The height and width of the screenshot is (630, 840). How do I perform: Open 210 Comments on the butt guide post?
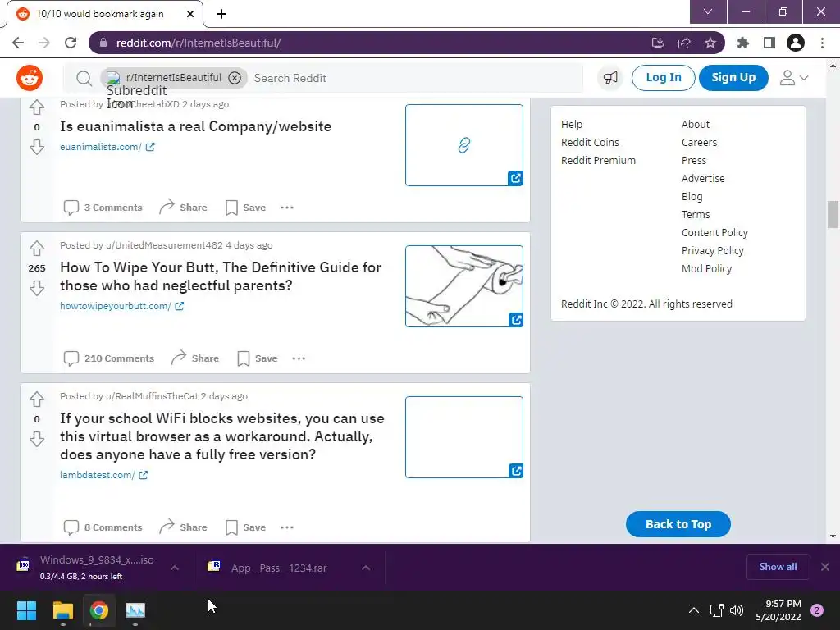(x=109, y=358)
